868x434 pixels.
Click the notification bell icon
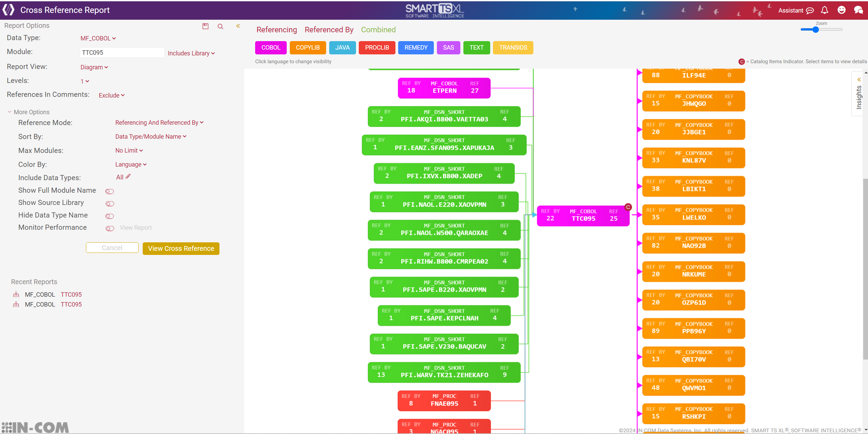[x=825, y=10]
